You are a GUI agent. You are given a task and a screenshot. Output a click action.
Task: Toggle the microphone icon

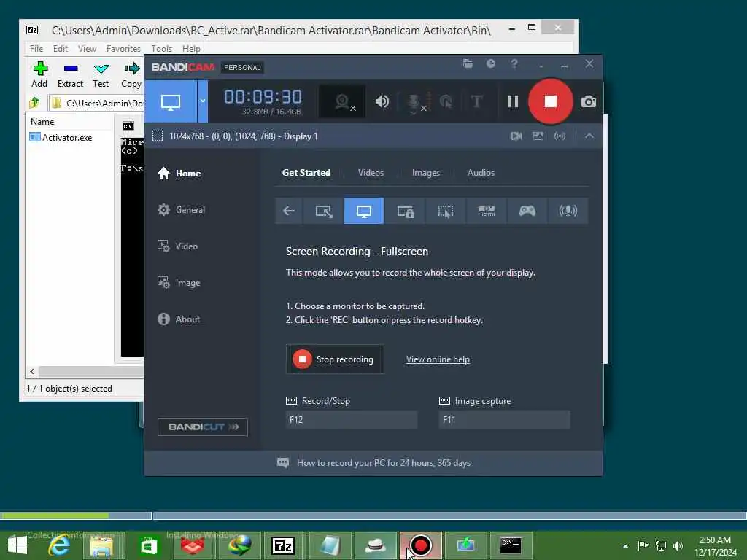[415, 102]
